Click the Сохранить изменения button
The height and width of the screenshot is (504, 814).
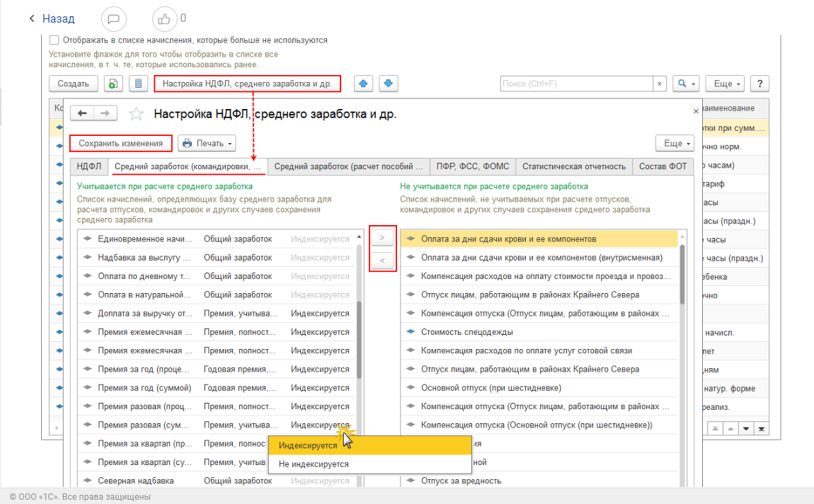tap(121, 144)
